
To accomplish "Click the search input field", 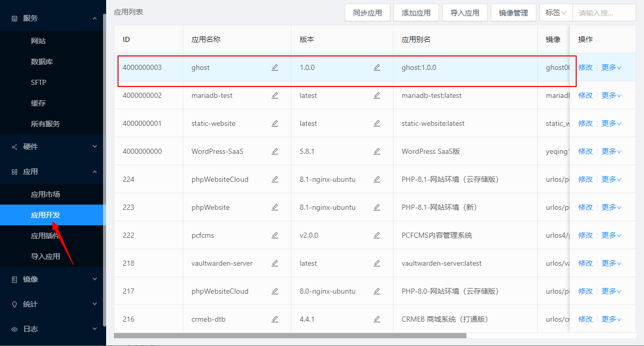I will point(604,12).
